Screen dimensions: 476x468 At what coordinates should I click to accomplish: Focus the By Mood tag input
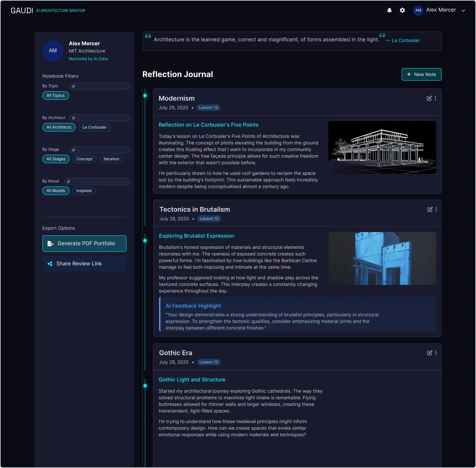97,181
